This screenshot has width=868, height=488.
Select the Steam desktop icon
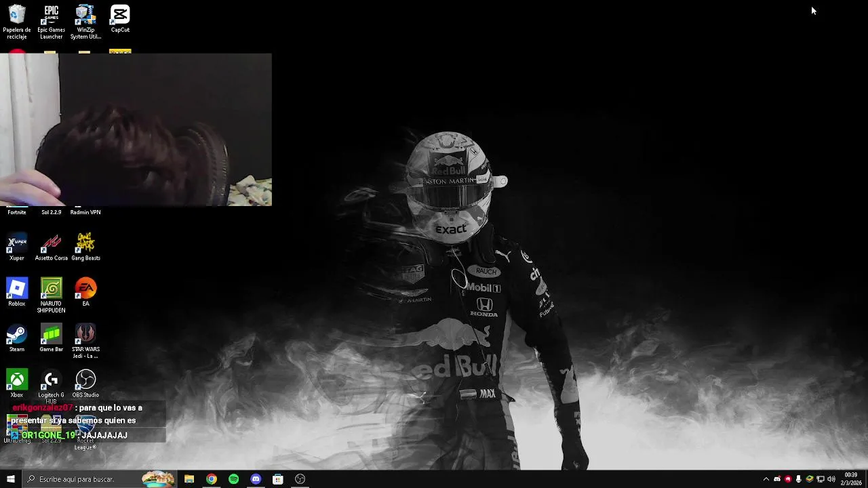(x=17, y=338)
